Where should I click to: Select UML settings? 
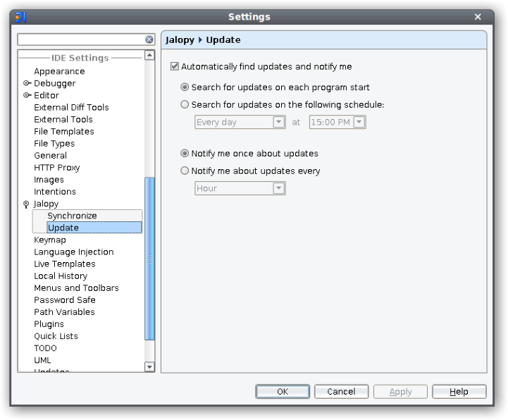pyautogui.click(x=42, y=360)
